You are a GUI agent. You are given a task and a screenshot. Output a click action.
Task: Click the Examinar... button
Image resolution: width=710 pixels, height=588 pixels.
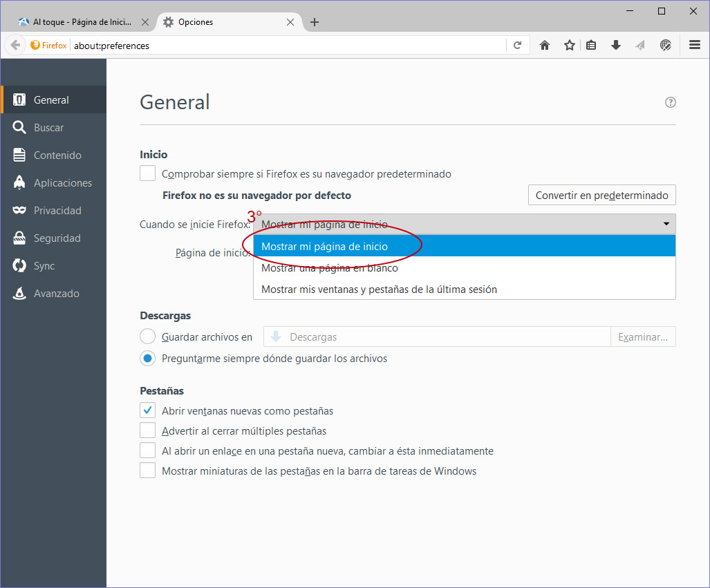(643, 336)
